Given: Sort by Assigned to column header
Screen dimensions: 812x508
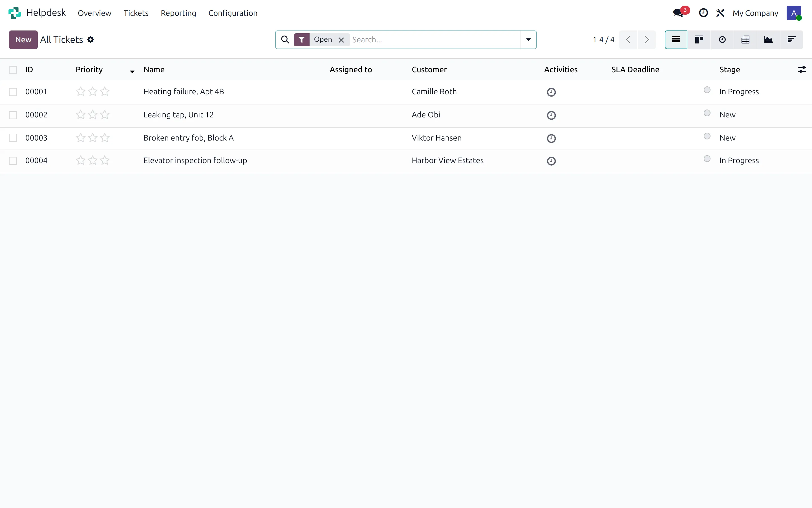Looking at the screenshot, I should [351, 69].
